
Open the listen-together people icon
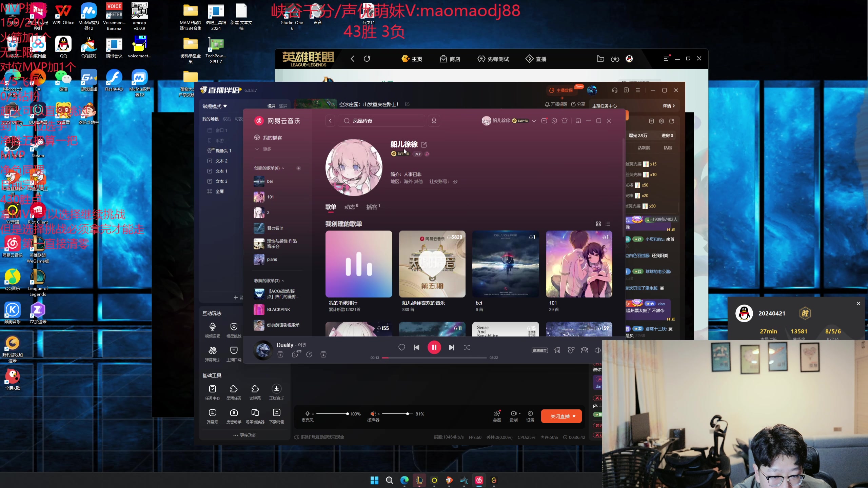585,350
